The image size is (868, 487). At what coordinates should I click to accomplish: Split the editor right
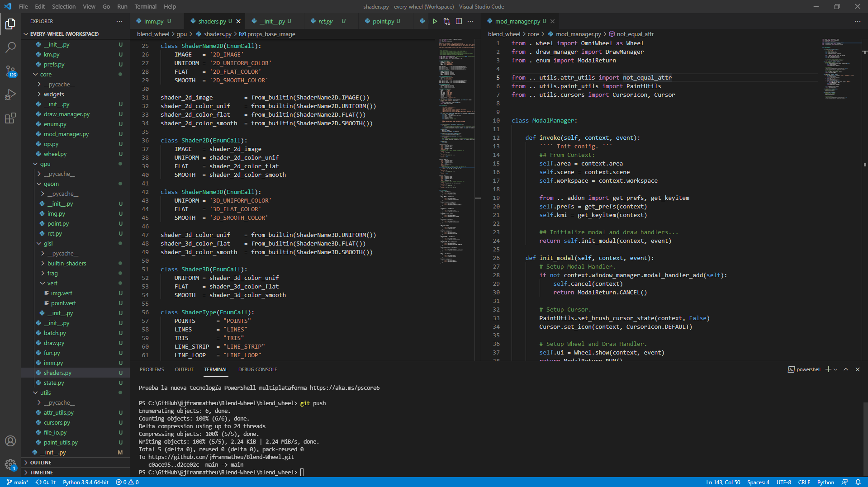coord(459,21)
